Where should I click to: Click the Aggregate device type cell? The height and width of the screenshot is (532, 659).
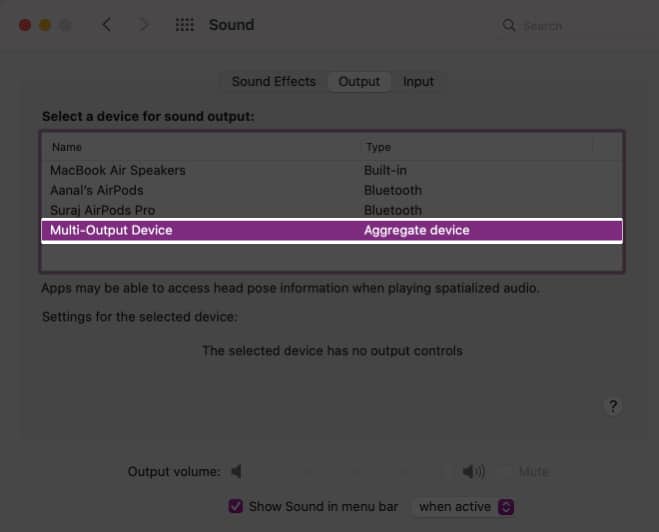[x=416, y=230]
